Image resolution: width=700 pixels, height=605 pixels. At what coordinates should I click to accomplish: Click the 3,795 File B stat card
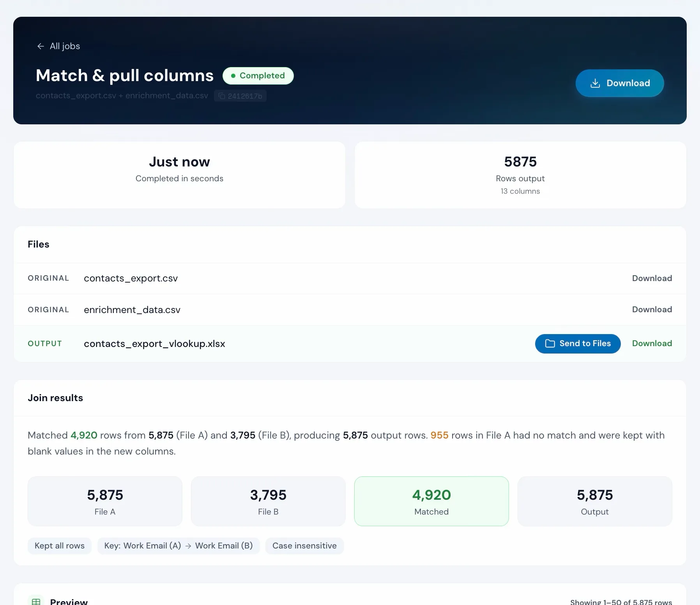pyautogui.click(x=268, y=501)
